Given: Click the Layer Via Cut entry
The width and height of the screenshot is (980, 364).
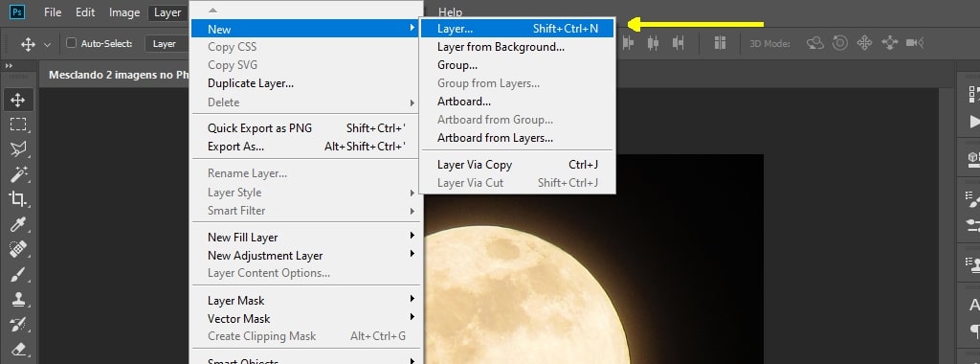Looking at the screenshot, I should (517, 183).
